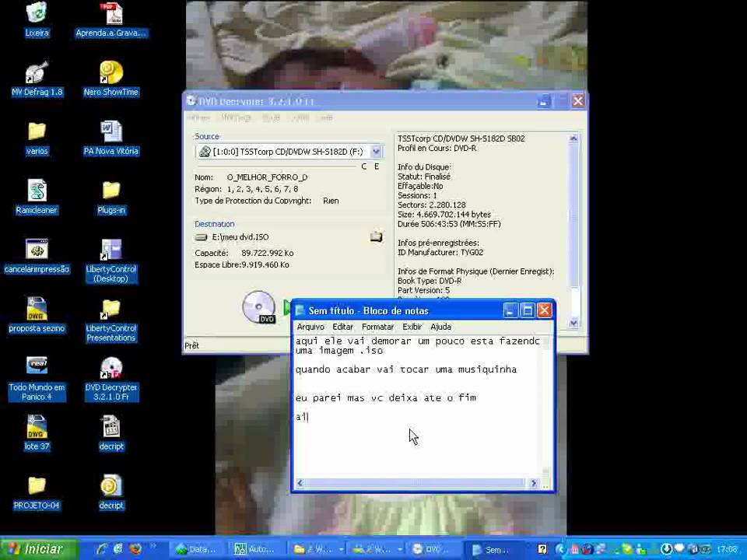Select the Ramcleaner desktop icon
Screen dimensions: 747x560
tap(37, 197)
